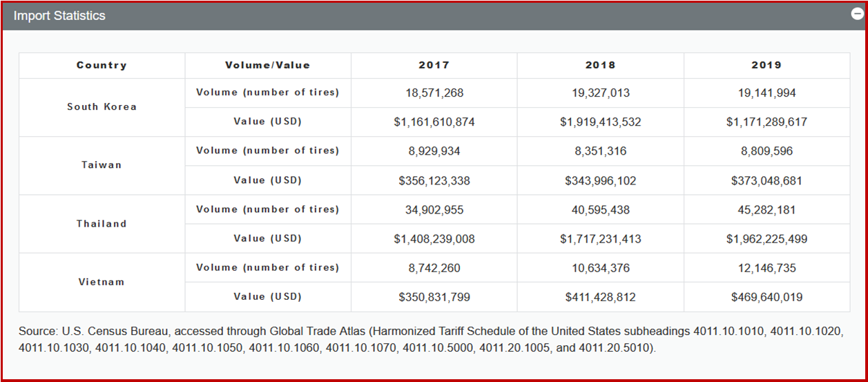Click the Country column header

(102, 66)
